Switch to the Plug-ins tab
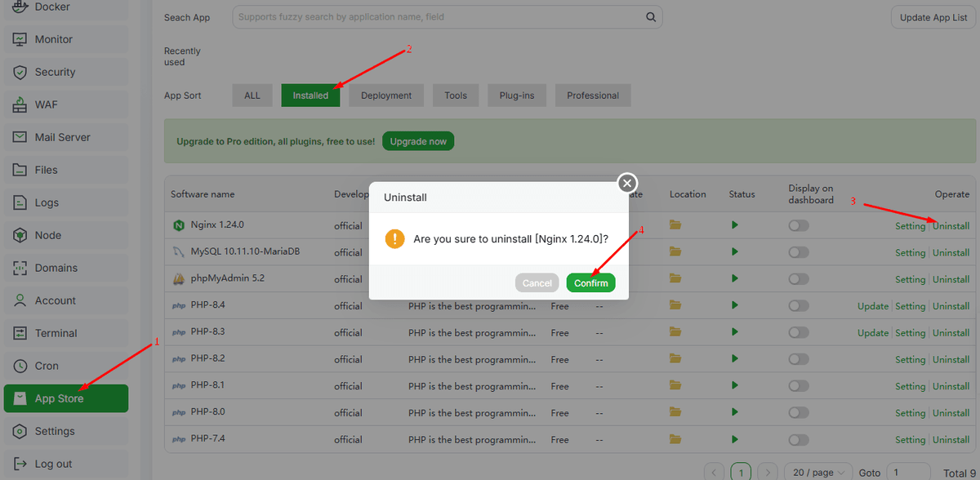This screenshot has height=480, width=980. 517,96
